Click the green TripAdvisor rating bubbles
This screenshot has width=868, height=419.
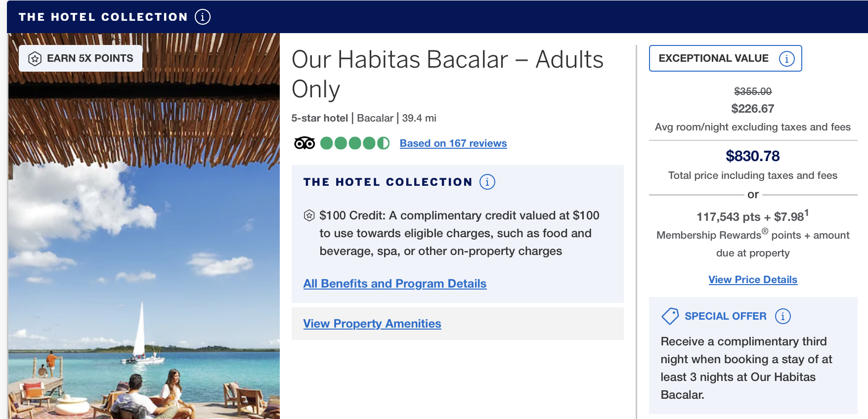click(355, 143)
